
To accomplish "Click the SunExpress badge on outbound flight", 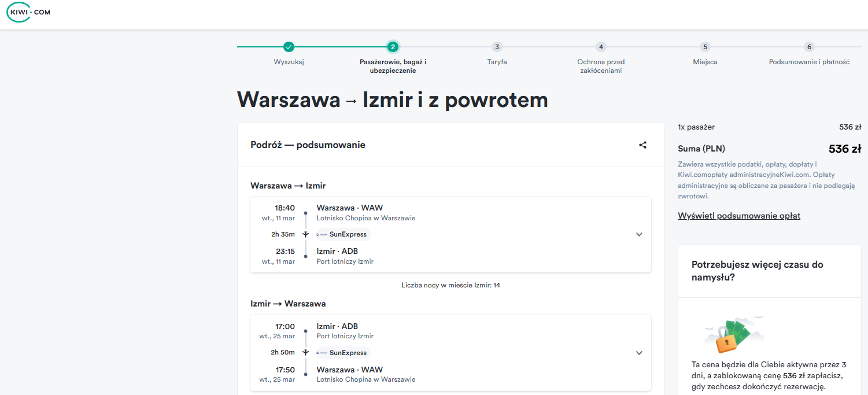I will pos(342,234).
